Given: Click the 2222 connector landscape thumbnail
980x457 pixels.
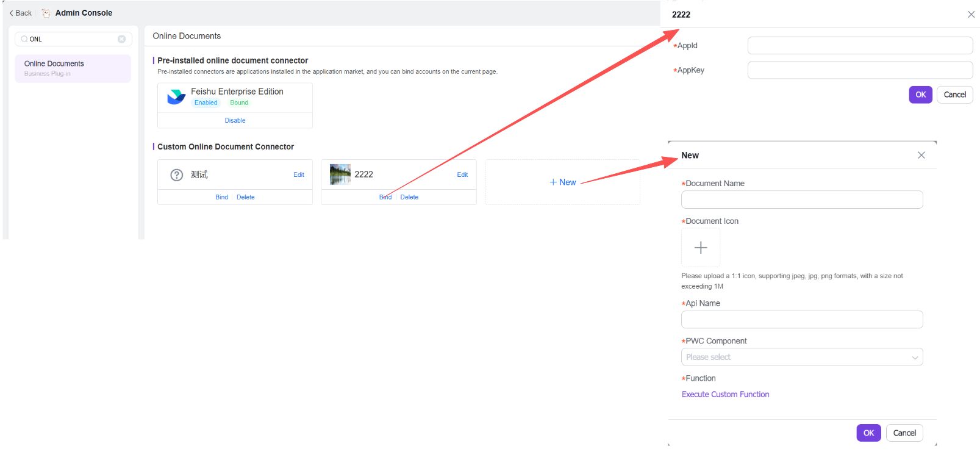Looking at the screenshot, I should coord(340,175).
